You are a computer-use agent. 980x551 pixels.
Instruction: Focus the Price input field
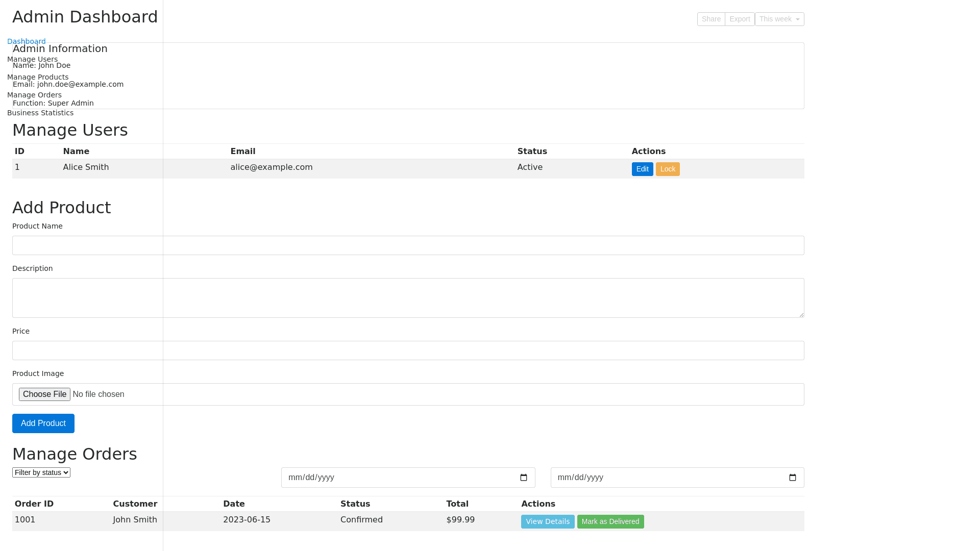click(408, 350)
